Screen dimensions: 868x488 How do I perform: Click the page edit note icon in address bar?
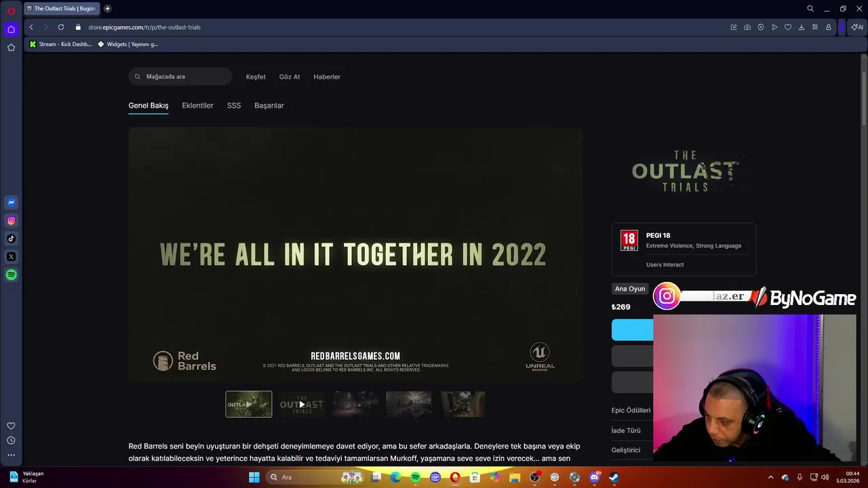click(734, 27)
